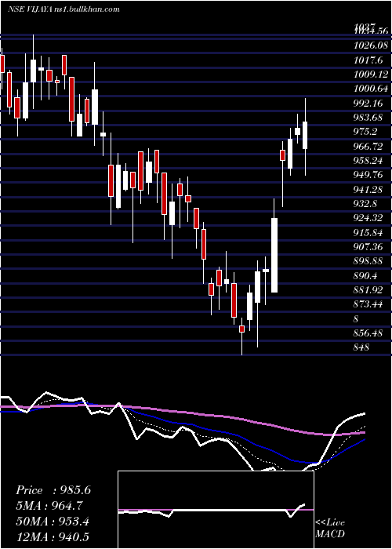Image resolution: width=392 pixels, height=549 pixels.
Task: Click the 873.44 price axis label
Action: click(x=370, y=304)
